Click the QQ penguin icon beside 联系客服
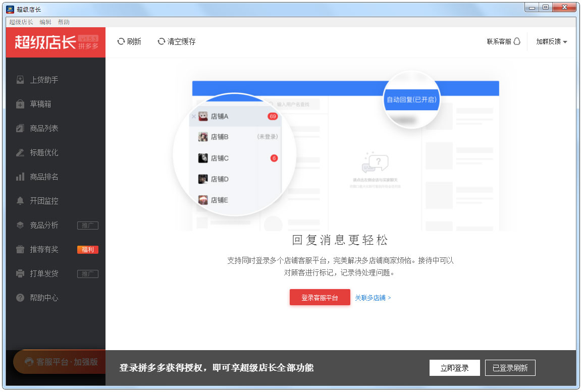Image resolution: width=582 pixels, height=392 pixels. [x=517, y=41]
